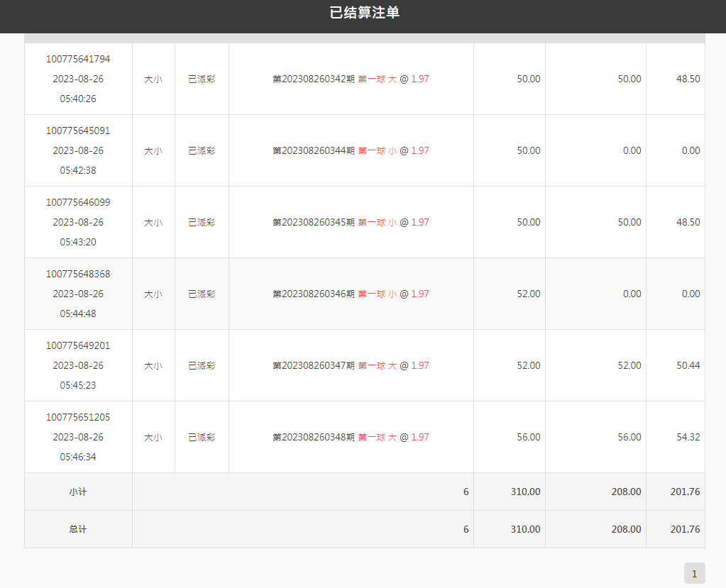Click bet details for period 202308260346
The width and height of the screenshot is (726, 588).
351,294
